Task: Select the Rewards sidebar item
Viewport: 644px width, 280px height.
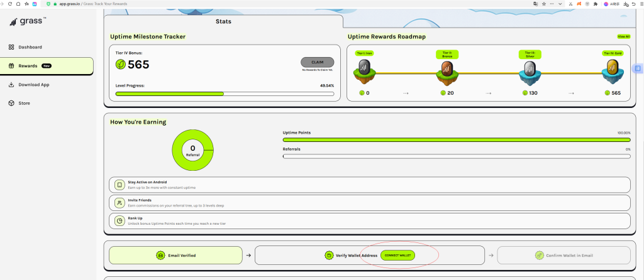Action: tap(47, 66)
